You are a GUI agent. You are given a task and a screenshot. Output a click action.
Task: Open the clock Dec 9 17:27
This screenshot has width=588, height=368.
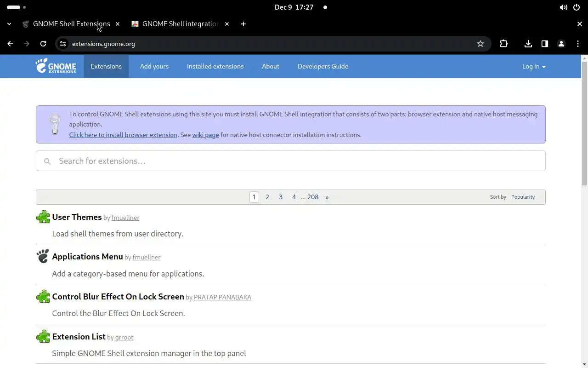[x=294, y=7]
